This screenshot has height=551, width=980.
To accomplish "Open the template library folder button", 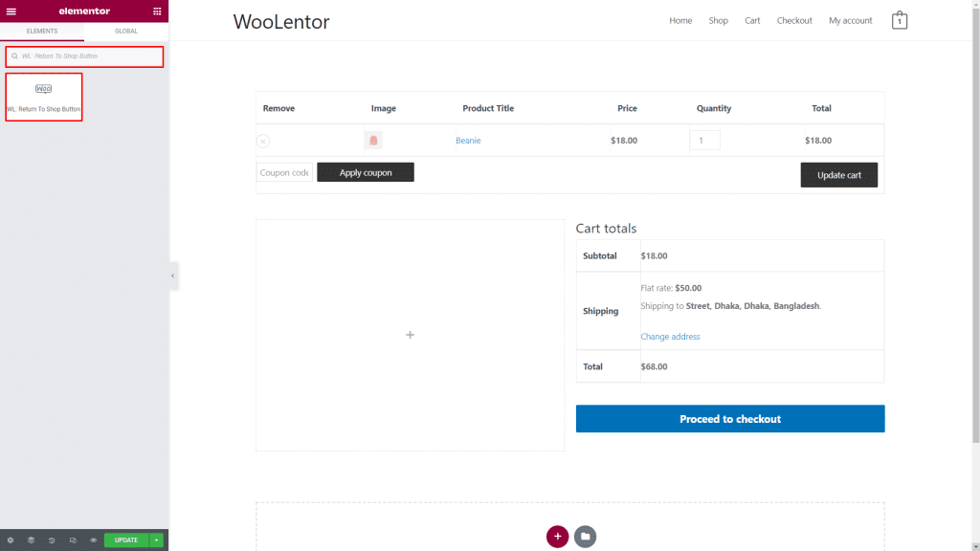I will (585, 537).
